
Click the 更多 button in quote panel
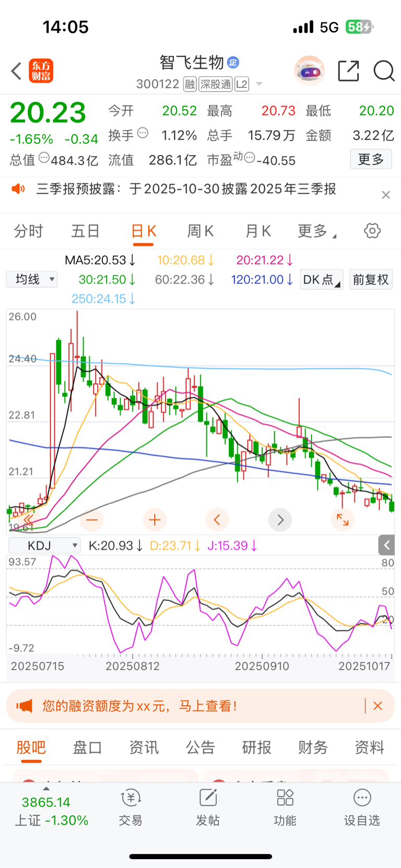[371, 159]
